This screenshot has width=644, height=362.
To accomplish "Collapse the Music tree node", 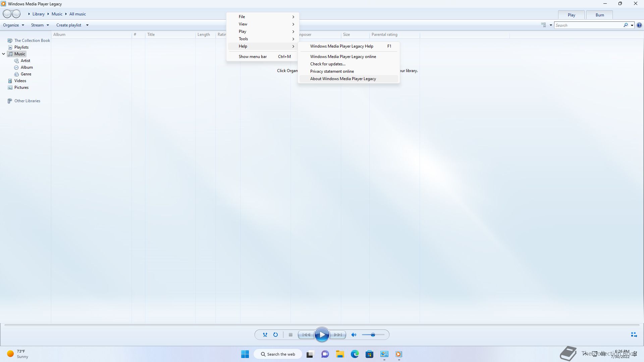I will [4, 54].
